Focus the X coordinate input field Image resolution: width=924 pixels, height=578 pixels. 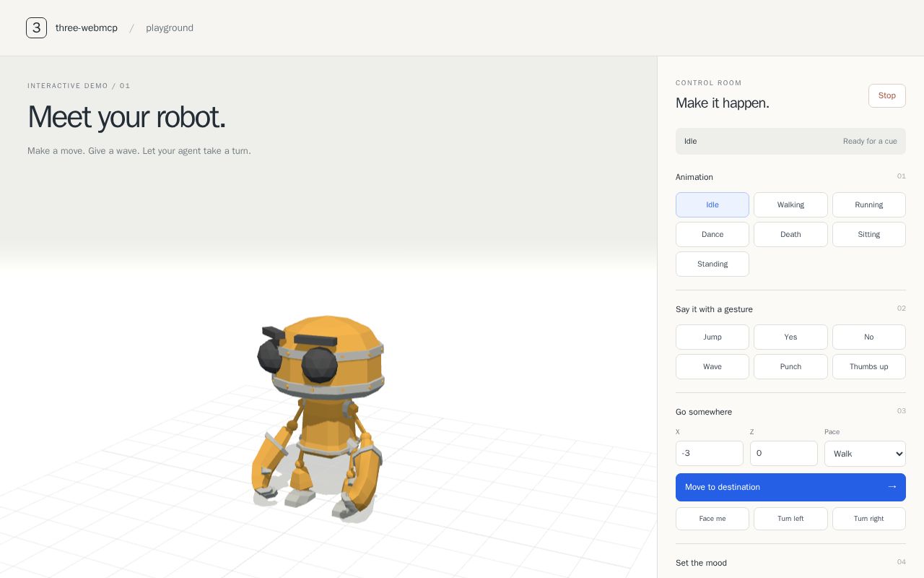710,453
